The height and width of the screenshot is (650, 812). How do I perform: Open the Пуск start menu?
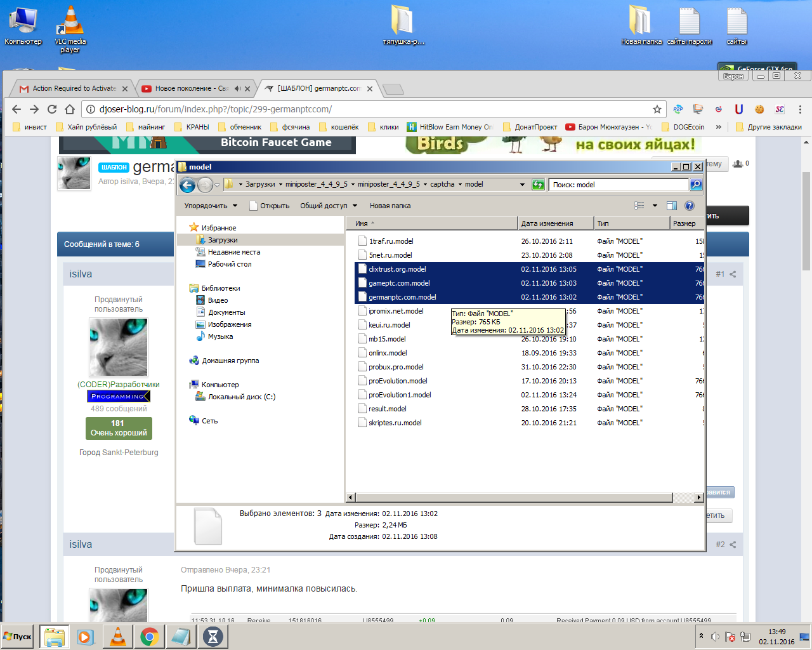(x=18, y=637)
